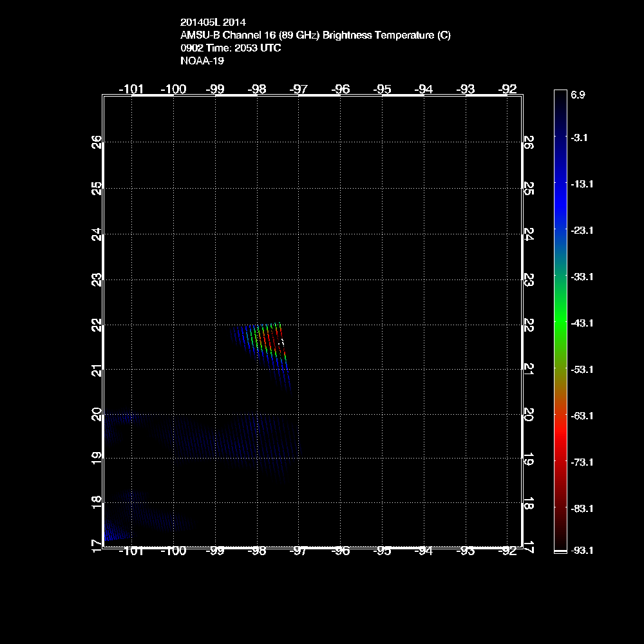Viewport: 644px width, 644px height.
Task: Click the -92 longitude label on bottom axis
Action: pos(508,551)
